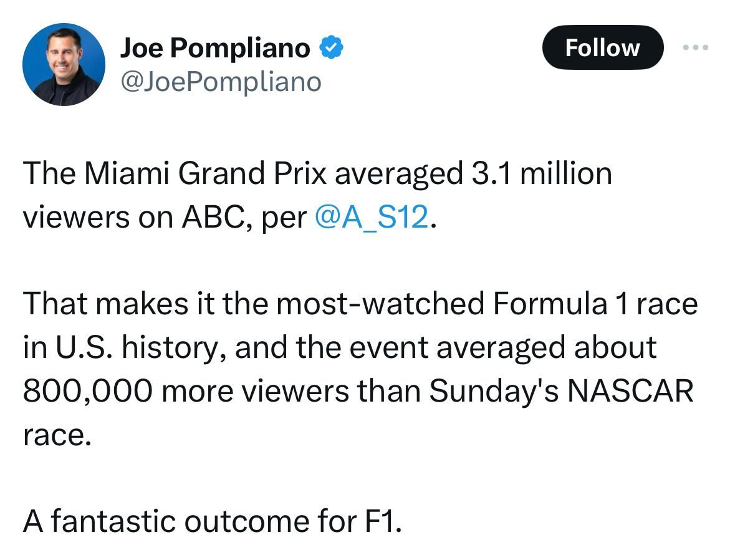735x560 pixels.
Task: Click the "800,000" figure in the tweet
Action: pyautogui.click(x=88, y=392)
